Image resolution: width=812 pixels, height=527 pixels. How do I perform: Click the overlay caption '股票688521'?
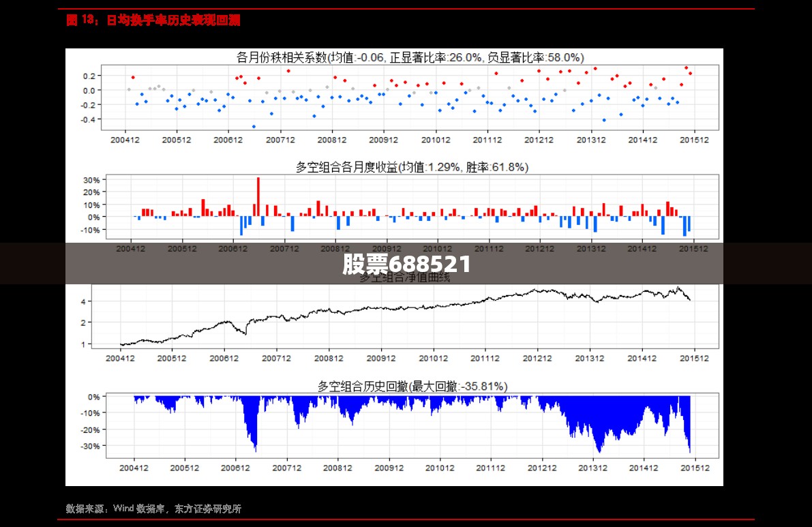[x=406, y=264]
